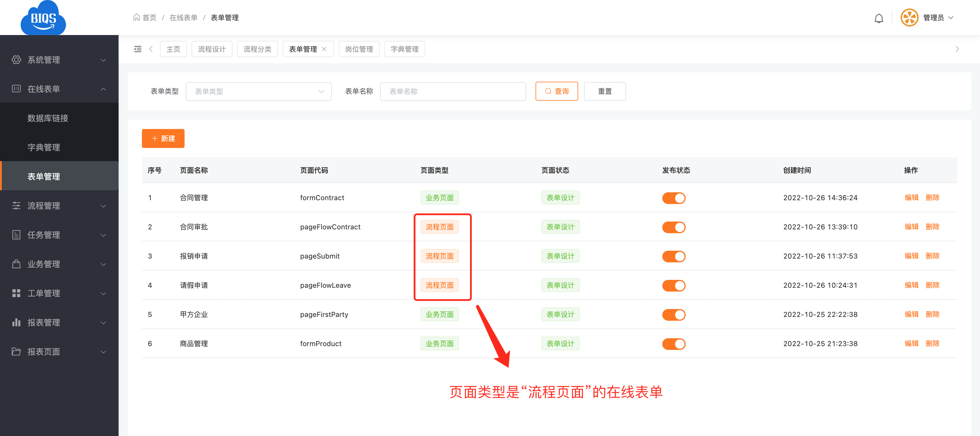Toggle publish status for 请假申请
The height and width of the screenshot is (436, 980).
673,285
